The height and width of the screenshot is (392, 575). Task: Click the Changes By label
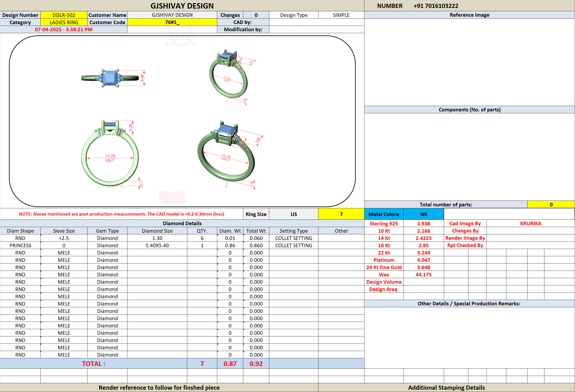(465, 231)
